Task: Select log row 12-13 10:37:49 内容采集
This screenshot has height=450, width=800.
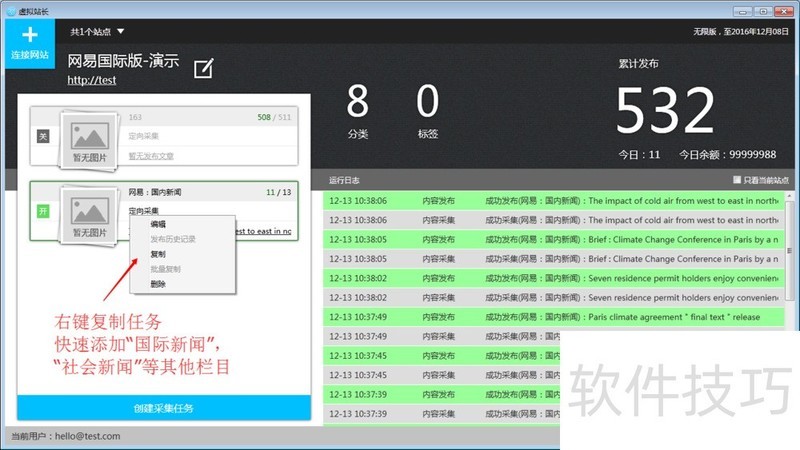Action: (442, 337)
